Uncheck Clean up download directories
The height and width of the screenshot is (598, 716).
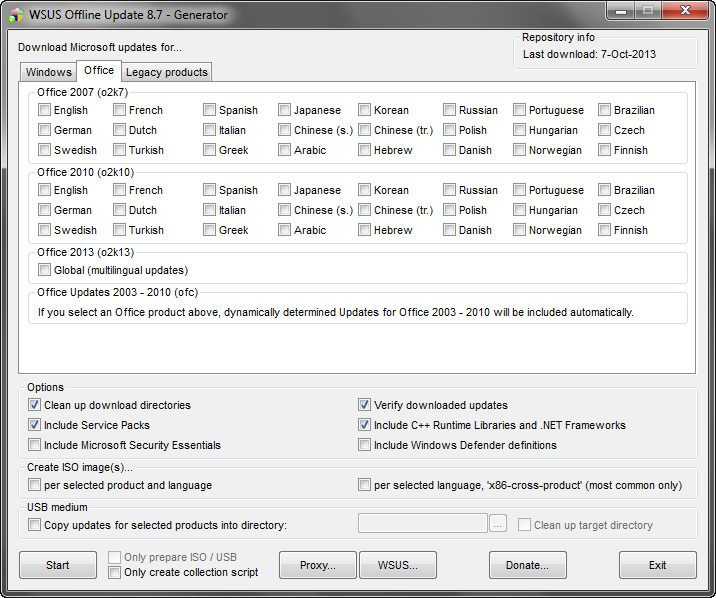coord(34,404)
